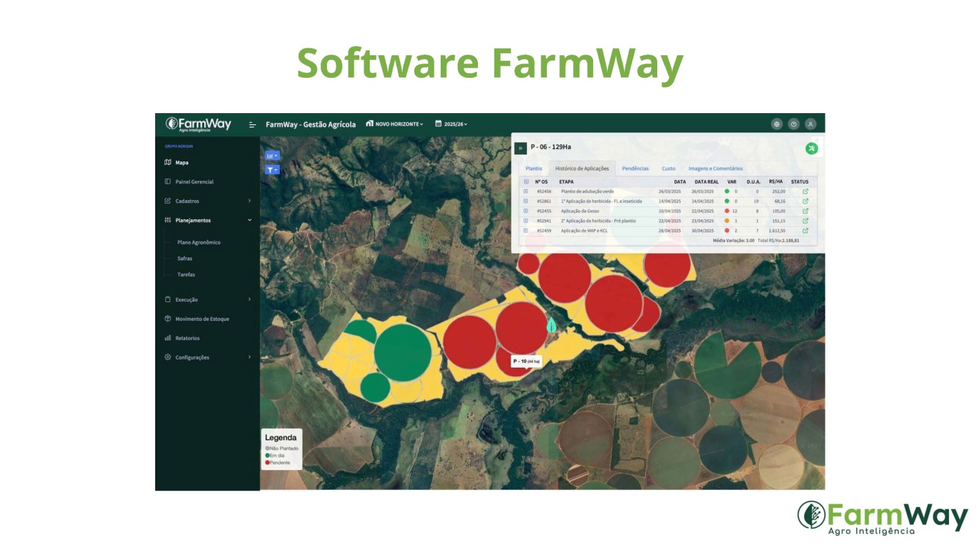Open Safras submenu item
The width and height of the screenshot is (980, 552).
185,259
